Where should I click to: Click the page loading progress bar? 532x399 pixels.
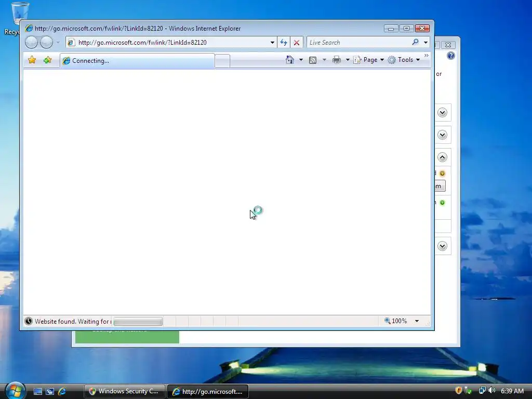138,321
